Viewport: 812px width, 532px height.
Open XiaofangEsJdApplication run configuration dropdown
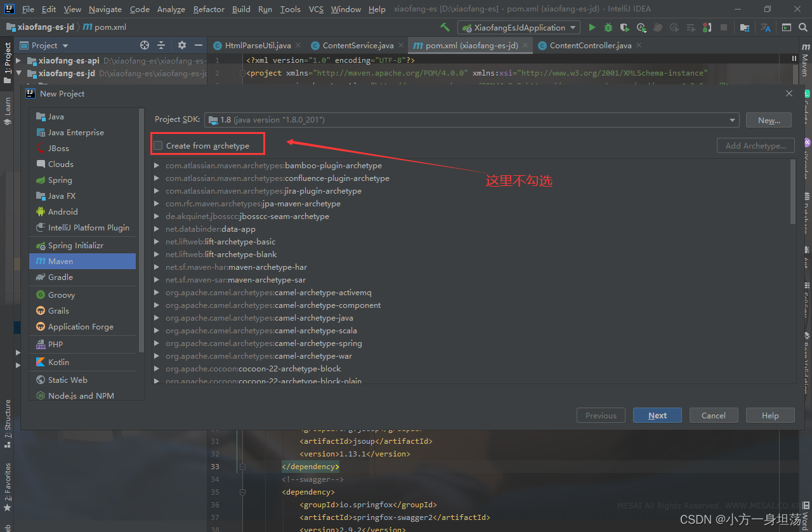tap(519, 27)
